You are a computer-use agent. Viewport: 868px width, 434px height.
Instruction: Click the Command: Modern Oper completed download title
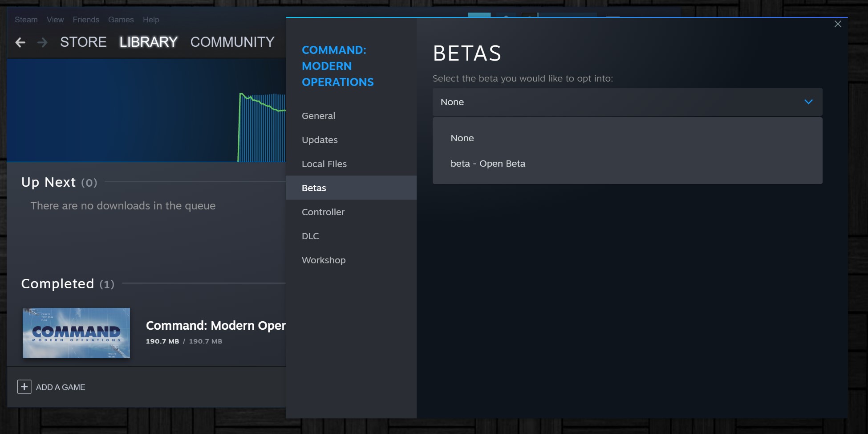click(x=216, y=326)
